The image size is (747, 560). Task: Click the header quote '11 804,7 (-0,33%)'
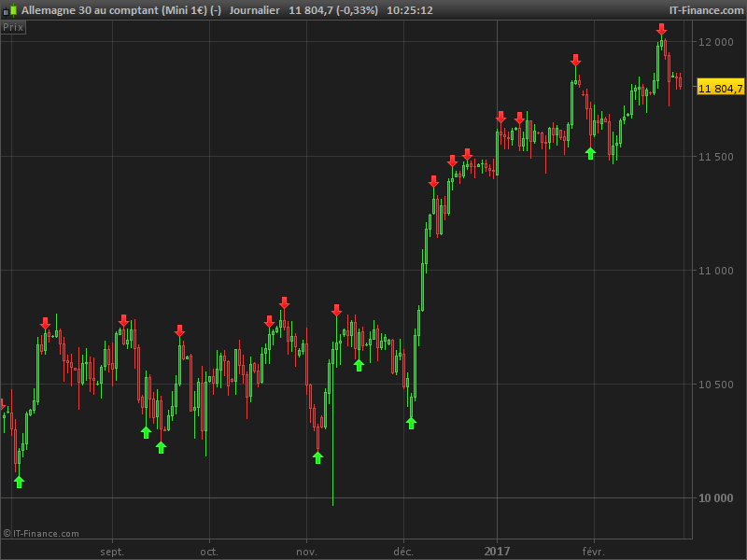tap(333, 10)
